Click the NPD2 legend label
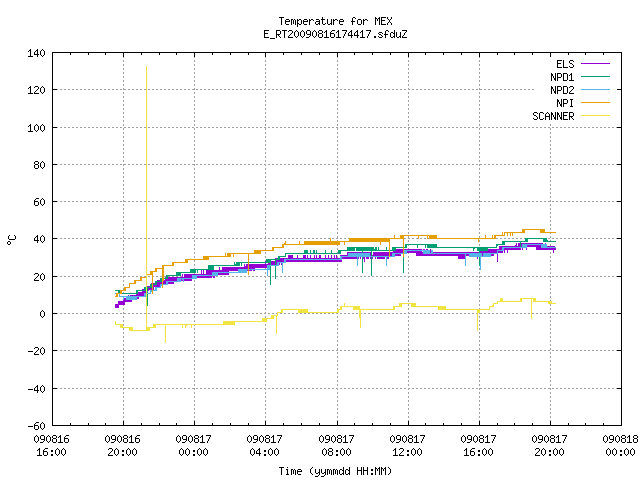640x480 pixels. [562, 90]
